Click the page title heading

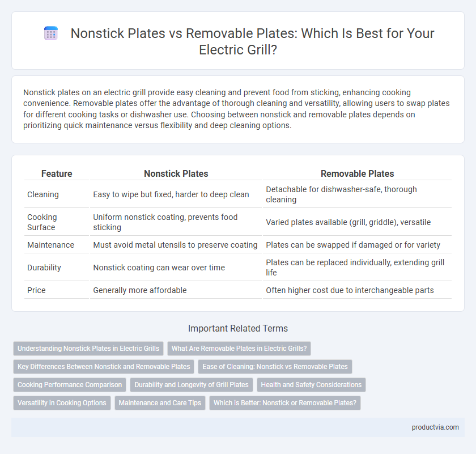point(252,41)
